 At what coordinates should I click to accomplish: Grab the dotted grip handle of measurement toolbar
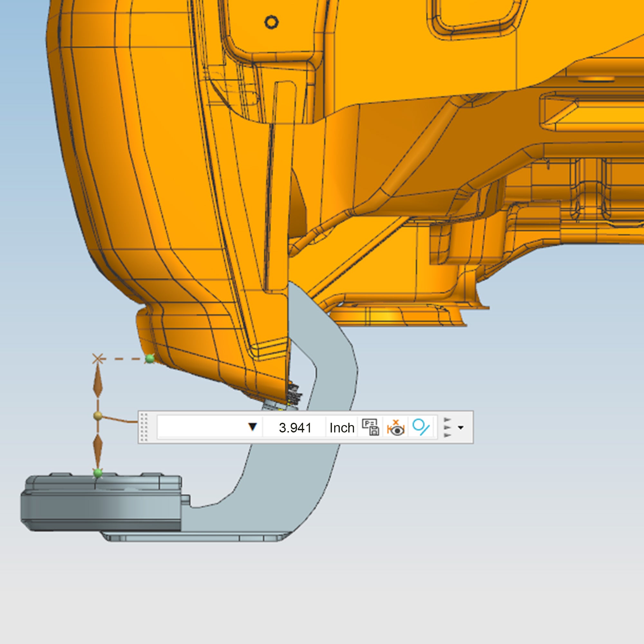click(144, 427)
